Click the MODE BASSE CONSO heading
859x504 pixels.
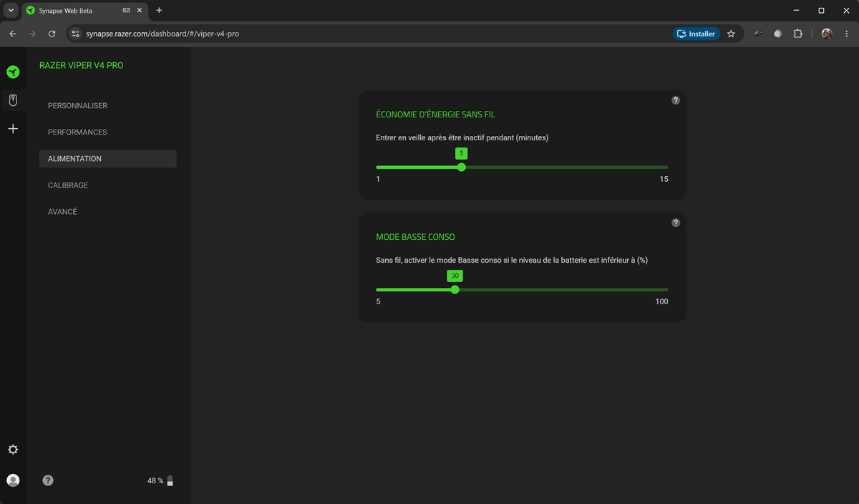tap(415, 237)
